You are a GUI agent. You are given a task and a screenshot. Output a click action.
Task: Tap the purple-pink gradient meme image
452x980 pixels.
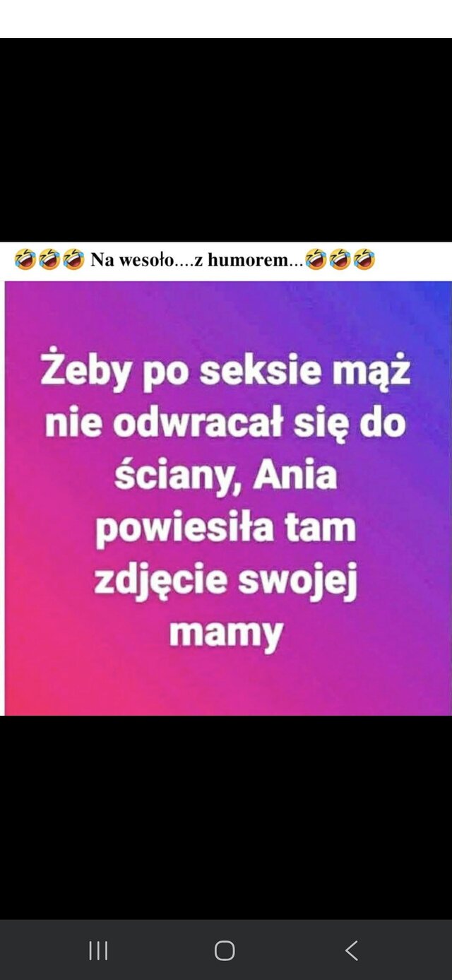click(x=227, y=498)
